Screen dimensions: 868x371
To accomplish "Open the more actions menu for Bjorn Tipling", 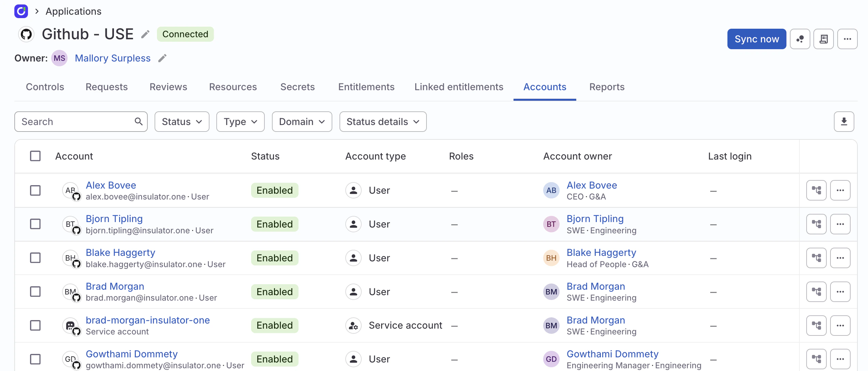I will click(x=840, y=224).
